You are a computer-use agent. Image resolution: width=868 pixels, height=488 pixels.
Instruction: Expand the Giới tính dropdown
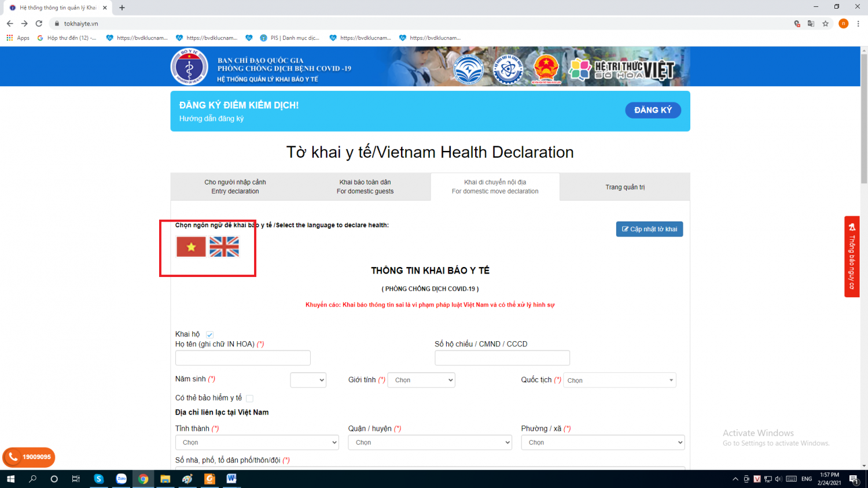pos(421,380)
